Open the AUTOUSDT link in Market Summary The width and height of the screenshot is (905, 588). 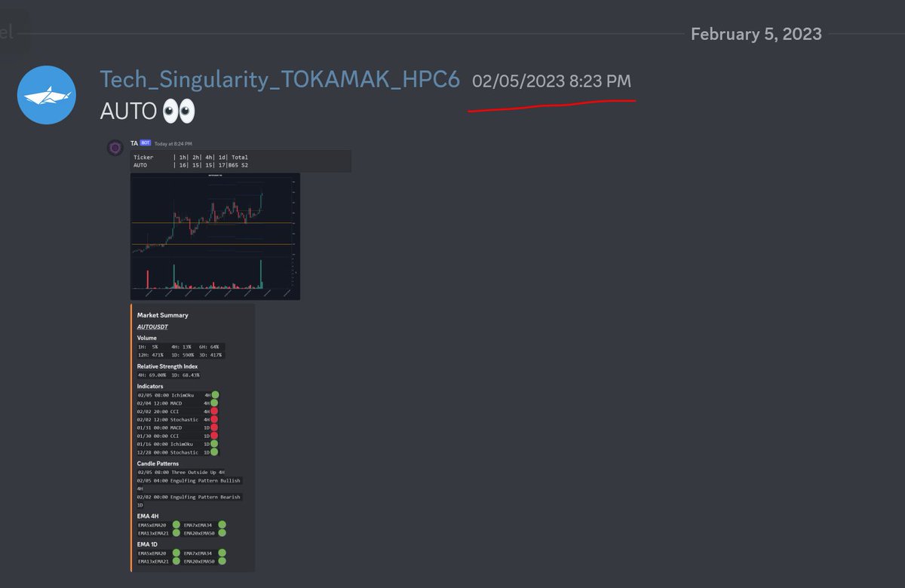point(152,327)
